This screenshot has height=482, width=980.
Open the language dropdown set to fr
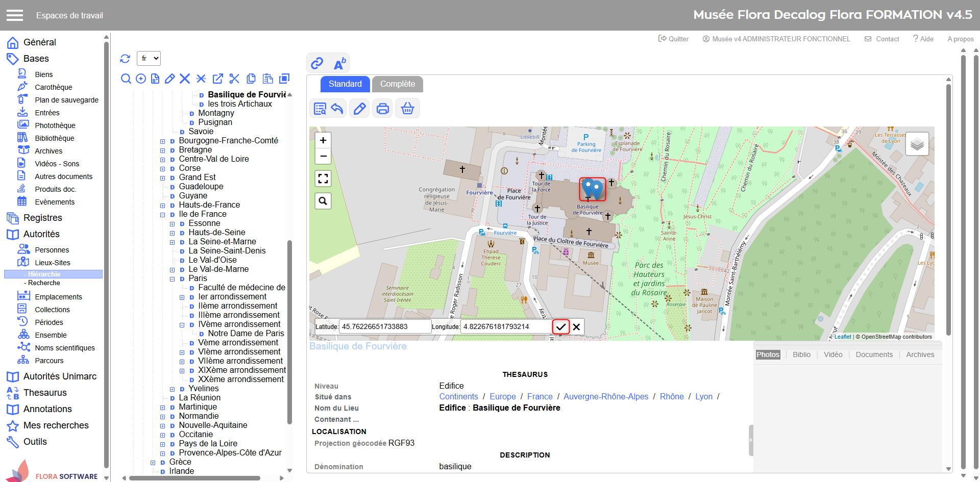(149, 59)
